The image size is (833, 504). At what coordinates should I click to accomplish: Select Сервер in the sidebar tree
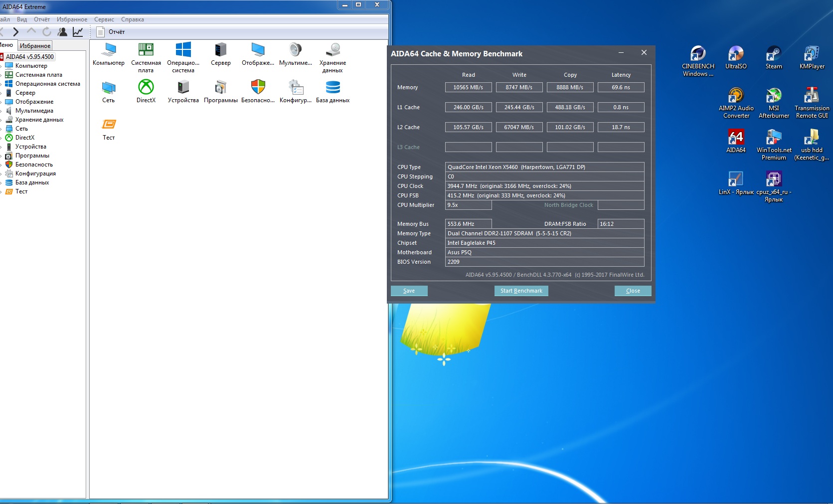tap(25, 93)
